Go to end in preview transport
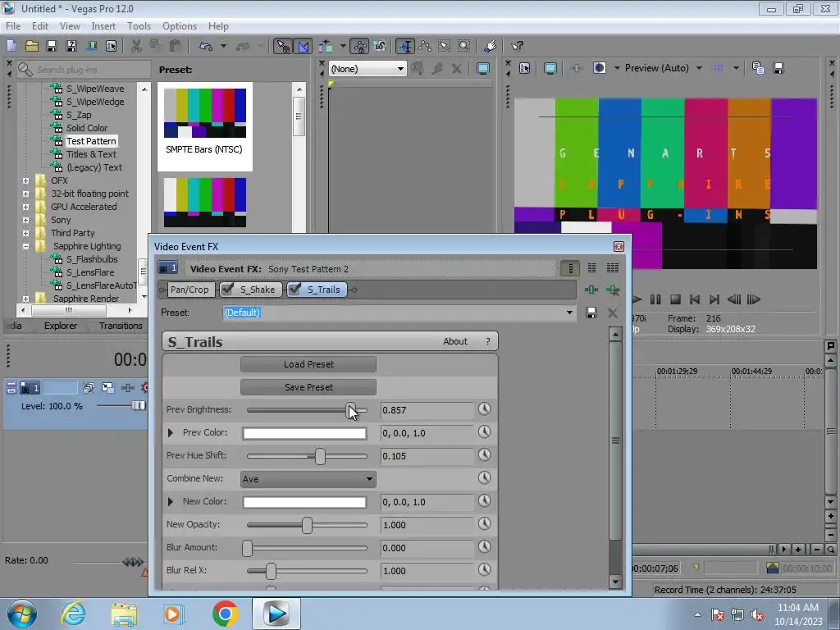The height and width of the screenshot is (630, 840). (x=714, y=299)
